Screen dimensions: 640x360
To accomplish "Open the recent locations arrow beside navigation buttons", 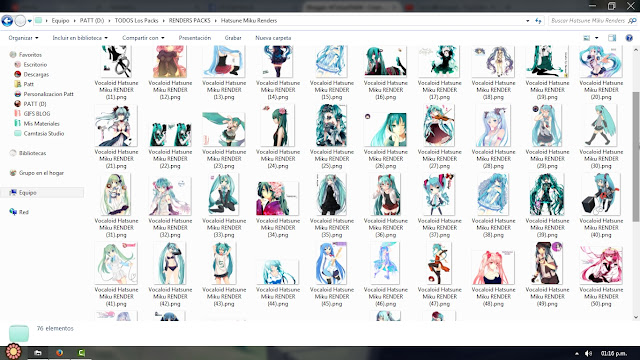I will coord(30,21).
